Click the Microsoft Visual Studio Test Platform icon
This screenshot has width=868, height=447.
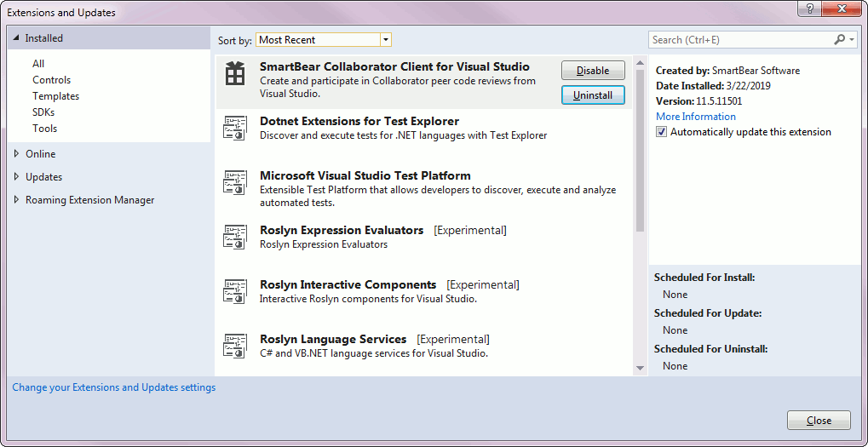point(234,184)
